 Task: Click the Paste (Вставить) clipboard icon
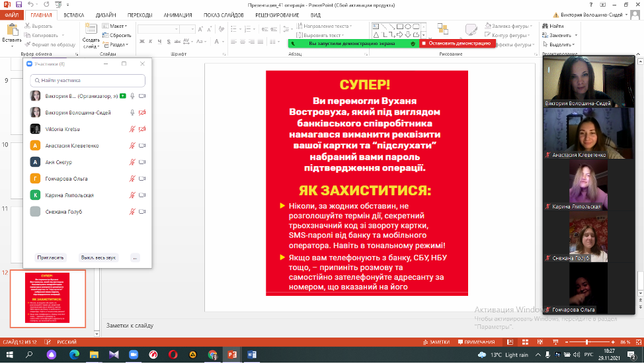click(x=11, y=32)
